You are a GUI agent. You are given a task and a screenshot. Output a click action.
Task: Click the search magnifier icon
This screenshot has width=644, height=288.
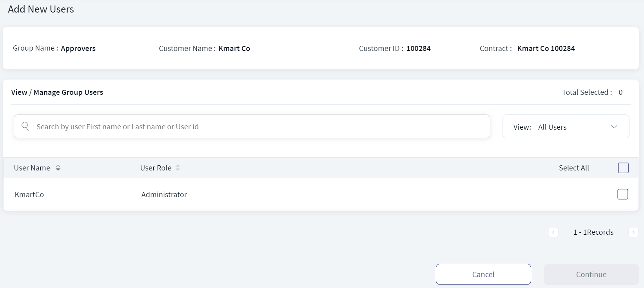[25, 126]
